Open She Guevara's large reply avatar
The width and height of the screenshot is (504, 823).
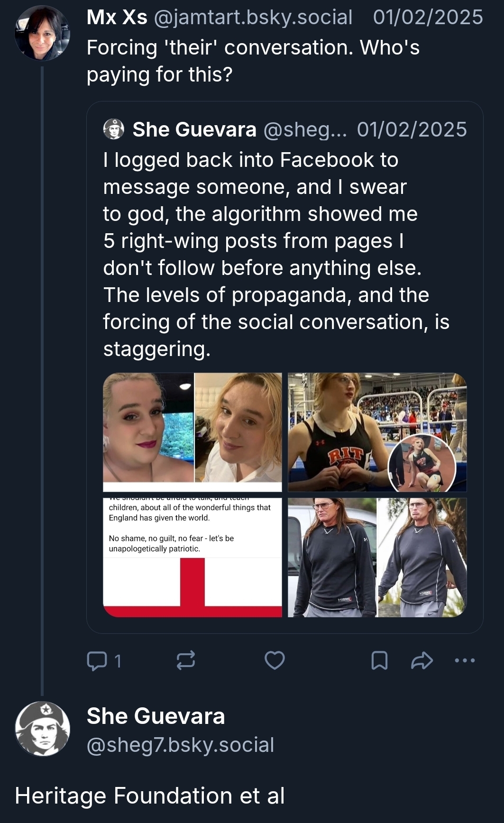pos(43,729)
